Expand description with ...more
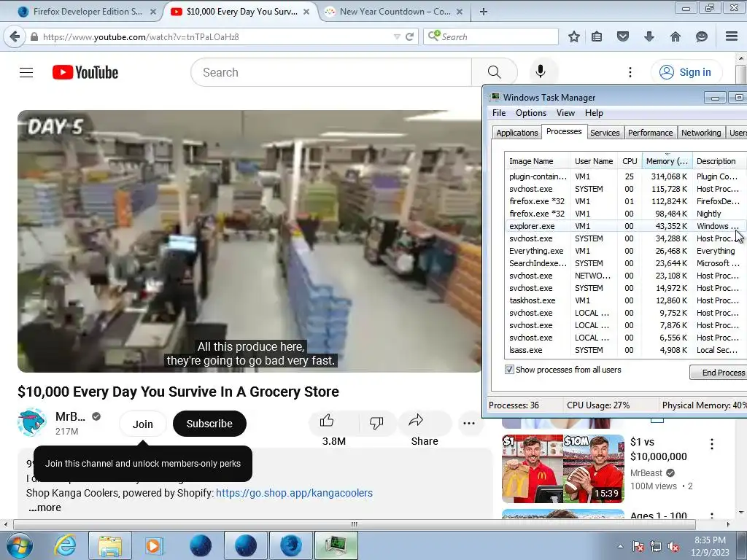Image resolution: width=747 pixels, height=560 pixels. pos(44,507)
